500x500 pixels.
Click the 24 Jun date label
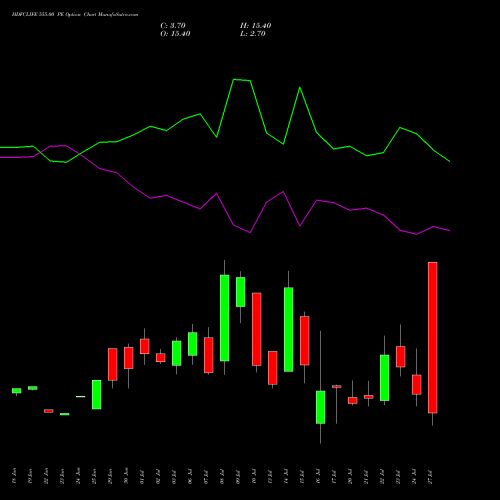(78, 476)
